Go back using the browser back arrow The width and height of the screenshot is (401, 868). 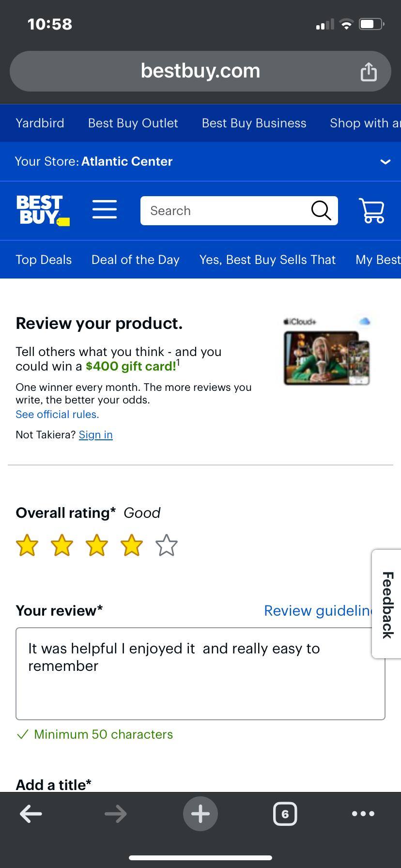click(x=31, y=814)
